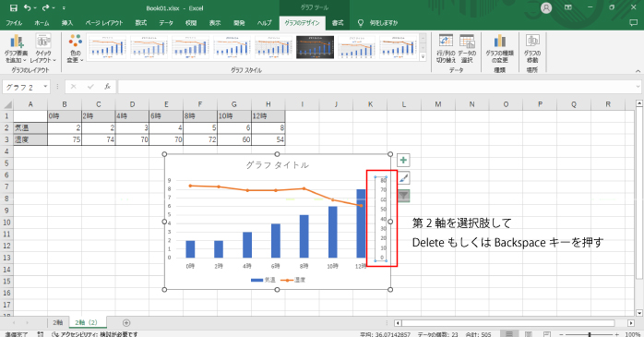This screenshot has height=337, width=644.
Task: Choose the first chart style thumbnail
Action: (x=107, y=47)
